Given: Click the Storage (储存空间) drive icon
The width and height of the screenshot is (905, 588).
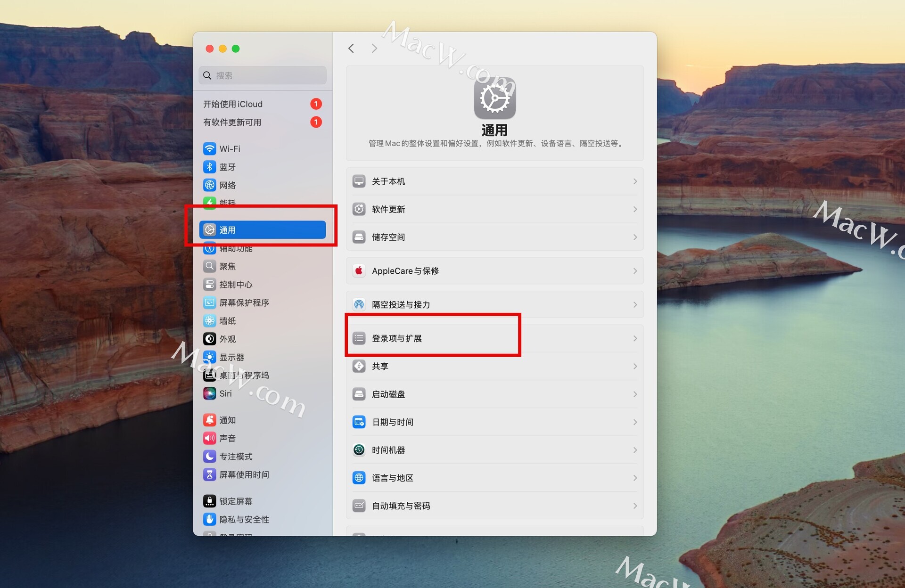Looking at the screenshot, I should pos(359,237).
